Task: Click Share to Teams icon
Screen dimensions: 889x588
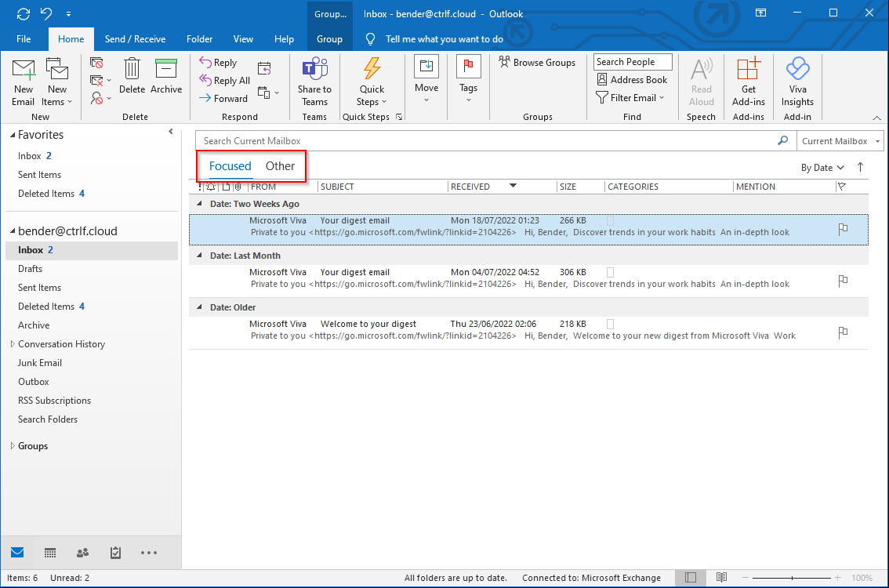Action: click(x=314, y=82)
